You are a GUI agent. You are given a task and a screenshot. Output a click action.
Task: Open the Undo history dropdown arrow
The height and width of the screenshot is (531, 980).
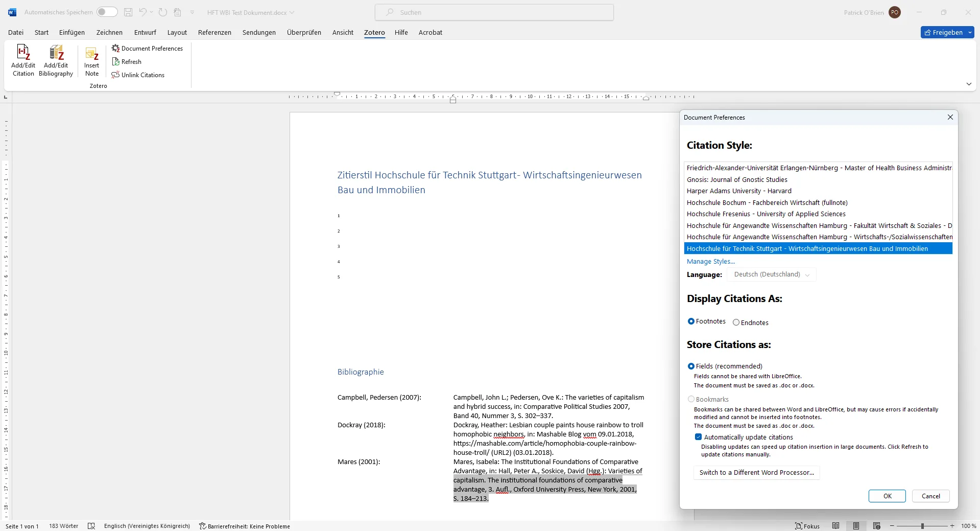pos(152,12)
